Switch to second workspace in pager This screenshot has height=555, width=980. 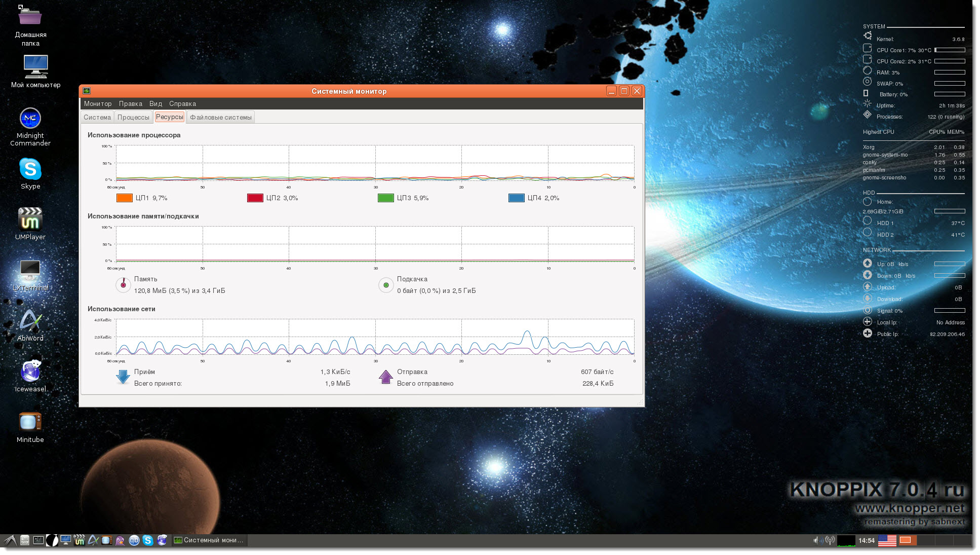pos(926,540)
